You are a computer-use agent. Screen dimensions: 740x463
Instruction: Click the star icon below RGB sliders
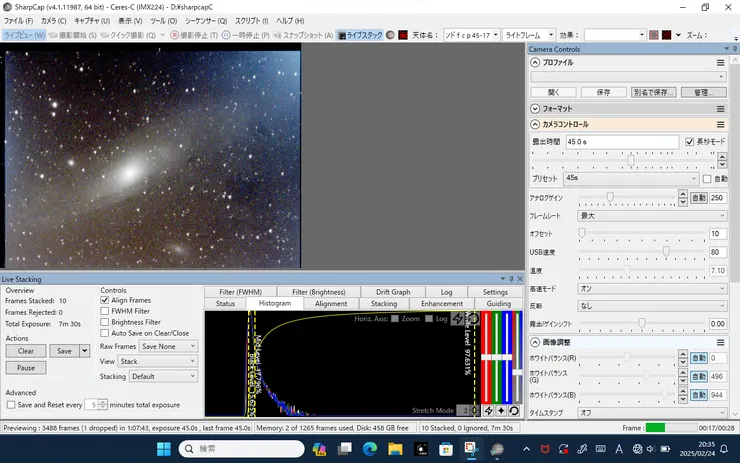coord(501,410)
